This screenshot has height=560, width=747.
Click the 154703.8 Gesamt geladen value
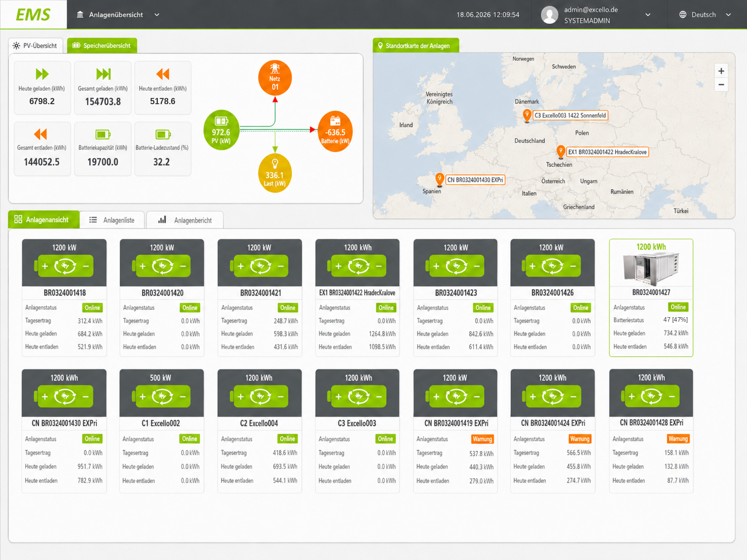click(x=103, y=102)
